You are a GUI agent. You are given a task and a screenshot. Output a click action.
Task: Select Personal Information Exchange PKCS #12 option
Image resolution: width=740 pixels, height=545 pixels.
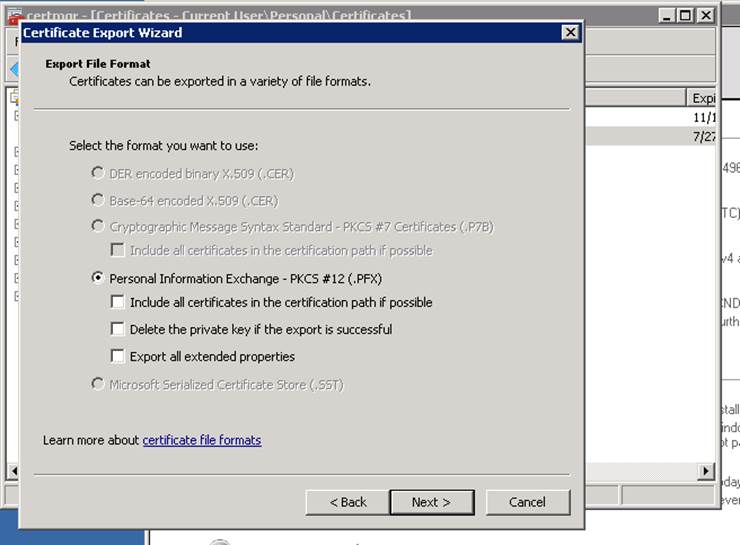[98, 278]
